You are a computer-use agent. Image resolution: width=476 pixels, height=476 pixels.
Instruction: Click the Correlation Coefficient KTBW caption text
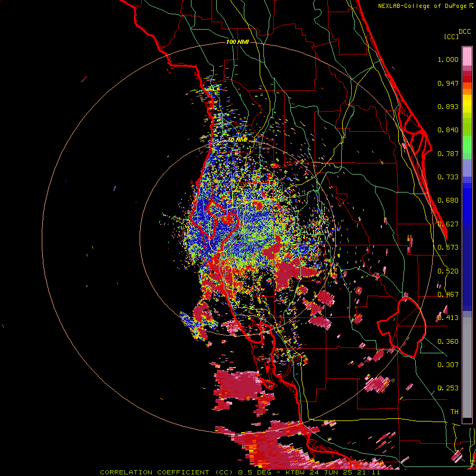[240, 472]
